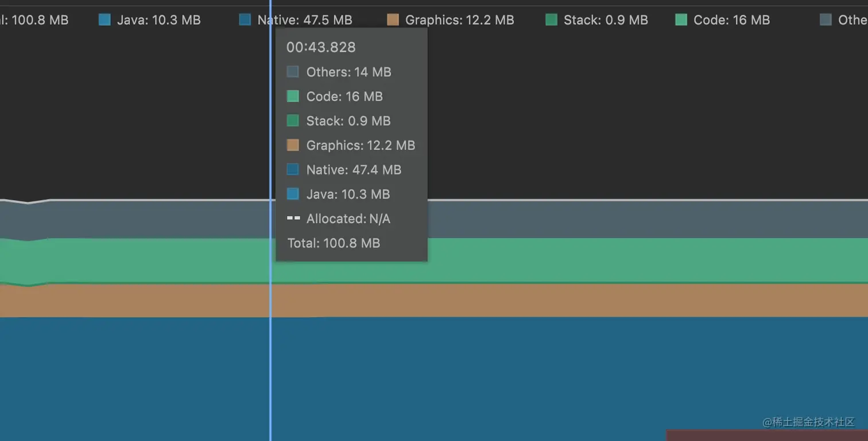Click the Native color swatch in the top legend
The image size is (868, 441).
point(245,20)
